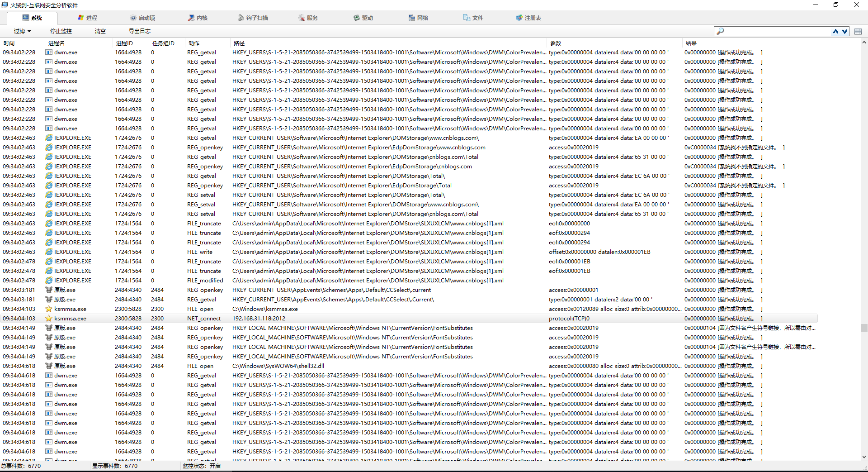Click the scrollbar up arrow
The height and width of the screenshot is (472, 868).
(x=864, y=43)
